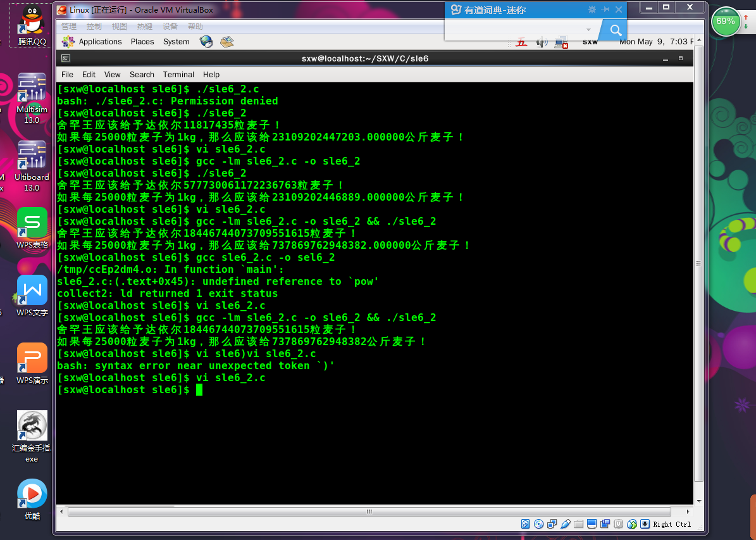Click the VirtualBox hard disk activity icon
Viewport: 756px width, 540px height.
coord(526,524)
